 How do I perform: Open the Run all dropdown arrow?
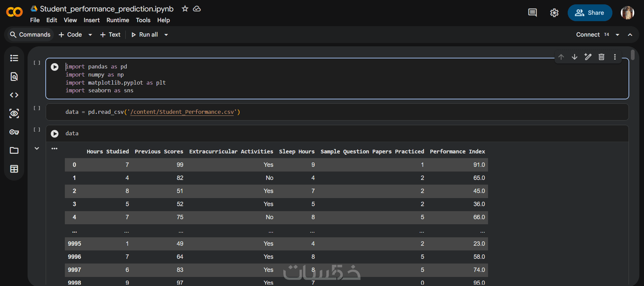pos(166,35)
